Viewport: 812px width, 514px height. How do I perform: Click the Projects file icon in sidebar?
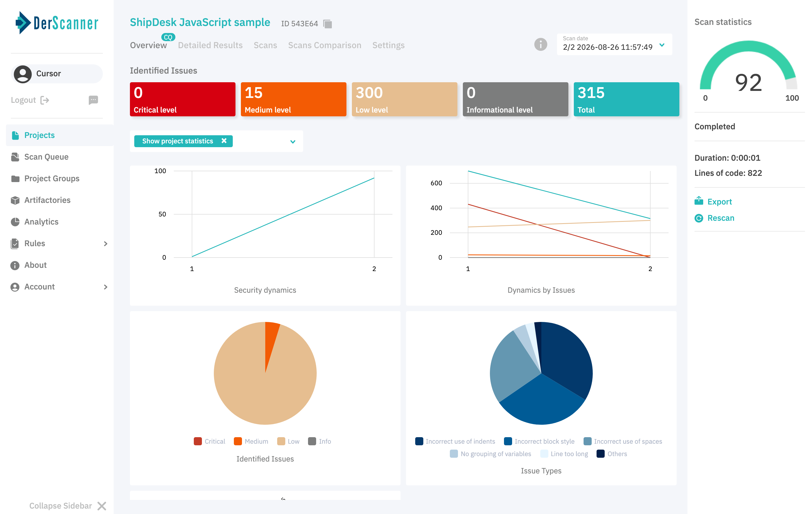15,135
